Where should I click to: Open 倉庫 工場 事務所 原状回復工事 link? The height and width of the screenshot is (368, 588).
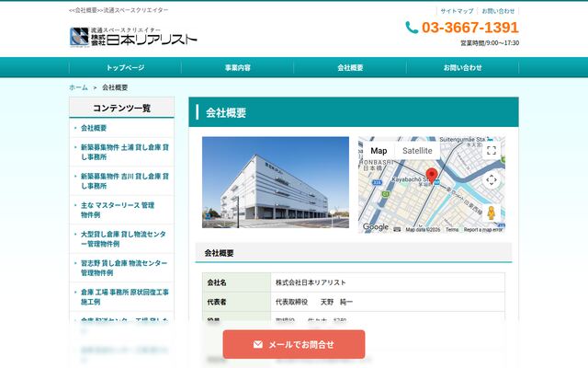click(125, 296)
